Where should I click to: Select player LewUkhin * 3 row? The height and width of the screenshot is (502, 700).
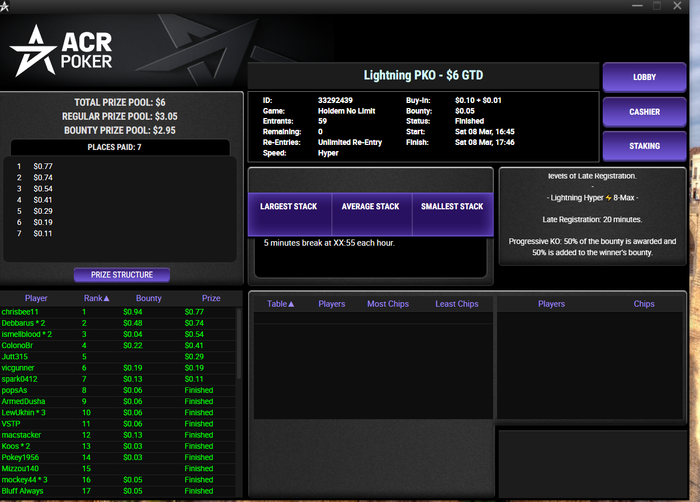(x=118, y=412)
